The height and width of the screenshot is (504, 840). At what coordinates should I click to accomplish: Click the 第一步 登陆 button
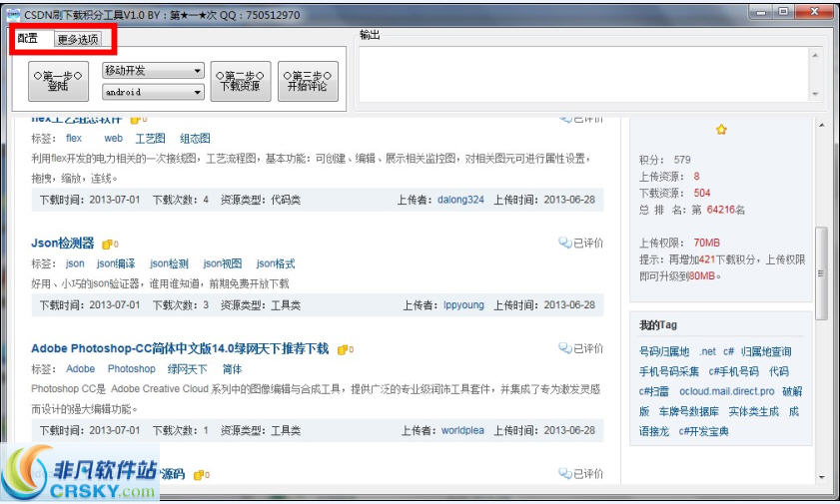58,81
